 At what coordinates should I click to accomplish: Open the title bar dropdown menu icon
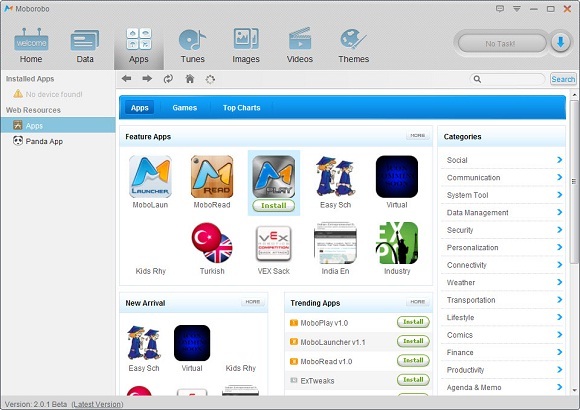click(517, 9)
